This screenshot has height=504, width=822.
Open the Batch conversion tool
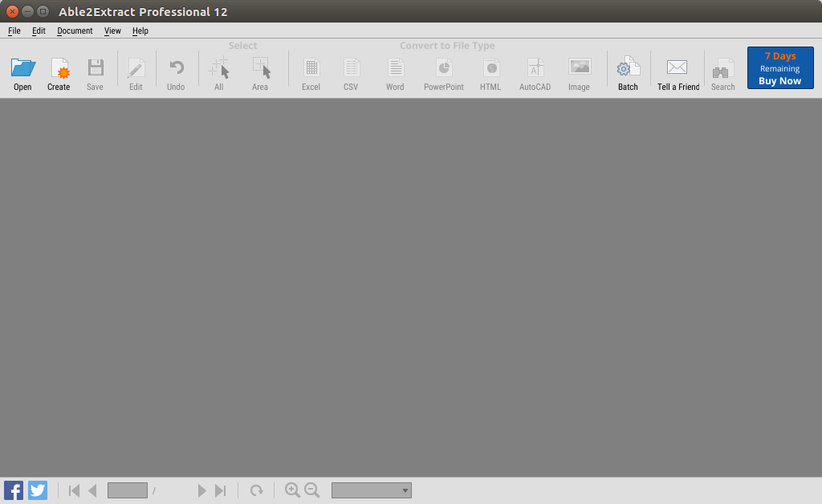tap(628, 69)
